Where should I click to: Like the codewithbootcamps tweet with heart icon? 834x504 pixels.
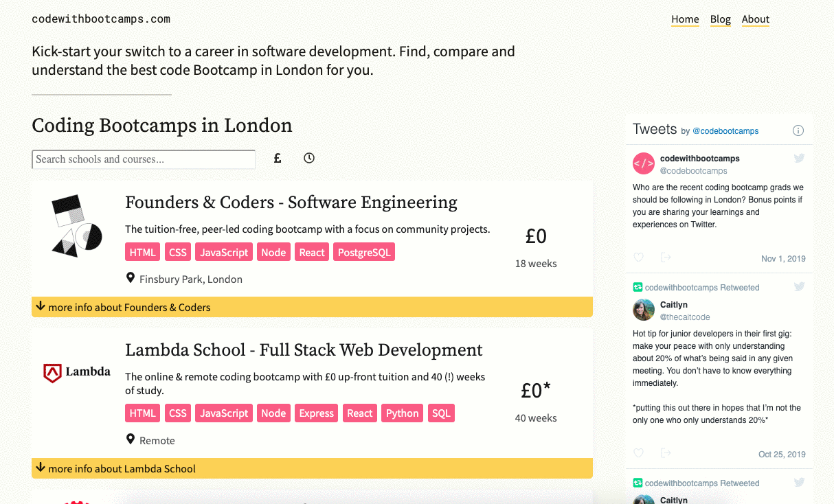click(639, 257)
